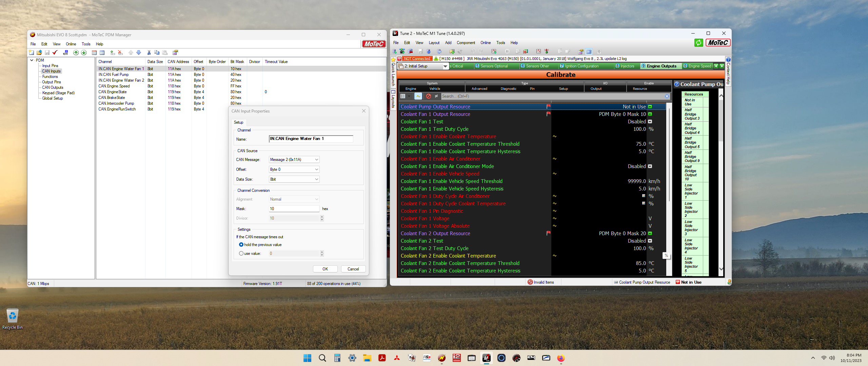Image resolution: width=868 pixels, height=366 pixels.
Task: Open Coolant Fan 1 Enable Air Conditioner Mode dropdown
Action: pos(650,166)
